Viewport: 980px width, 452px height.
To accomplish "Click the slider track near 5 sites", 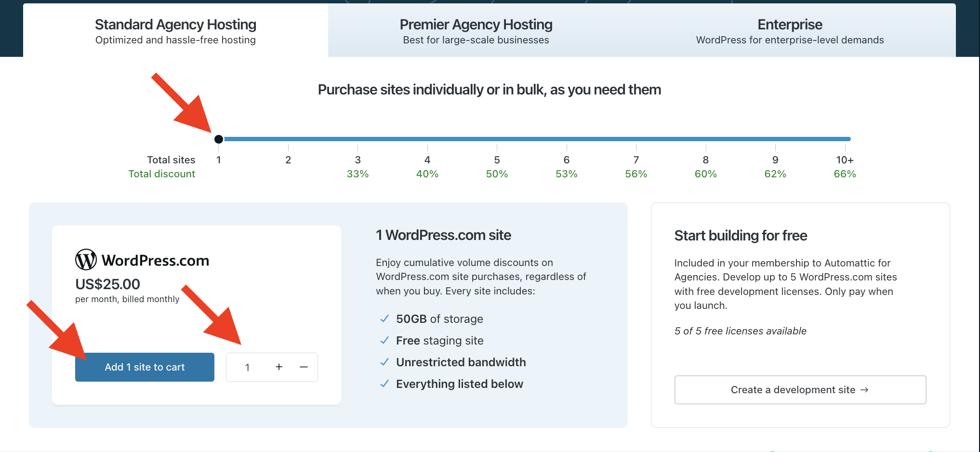I will (x=497, y=139).
